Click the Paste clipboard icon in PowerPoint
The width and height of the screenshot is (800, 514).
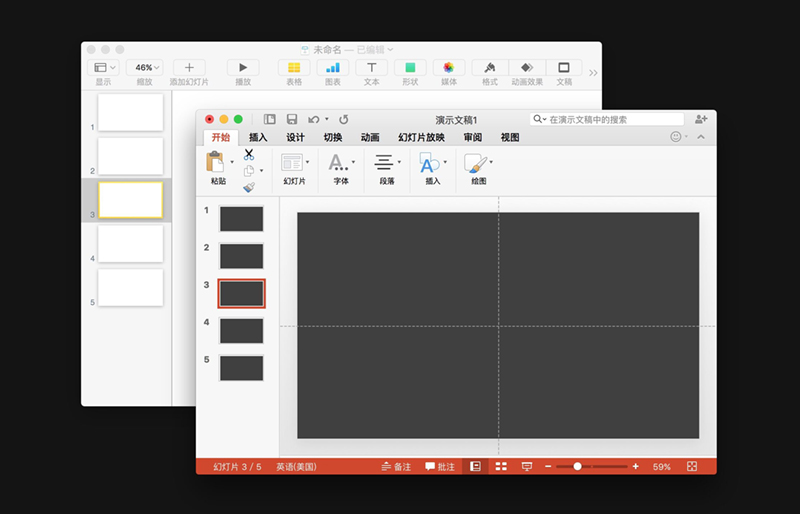click(x=215, y=162)
